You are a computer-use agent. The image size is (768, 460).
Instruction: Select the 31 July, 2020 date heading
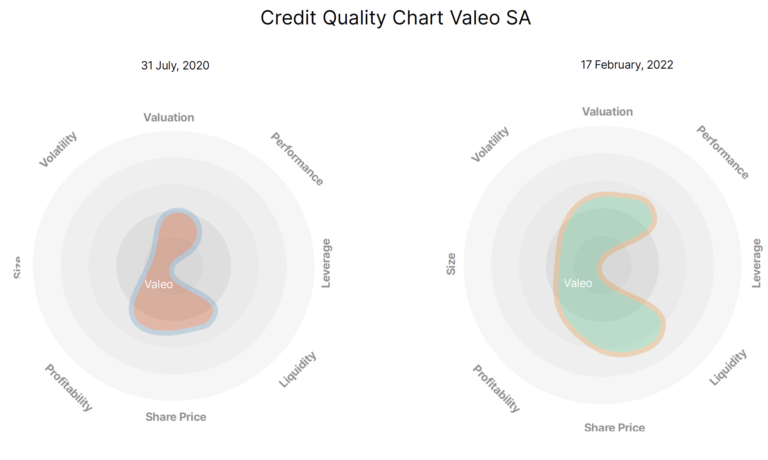175,66
